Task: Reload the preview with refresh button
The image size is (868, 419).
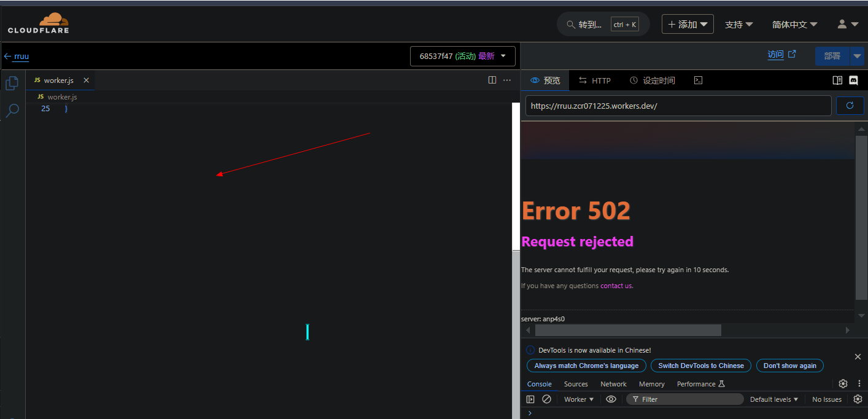Action: coord(850,106)
